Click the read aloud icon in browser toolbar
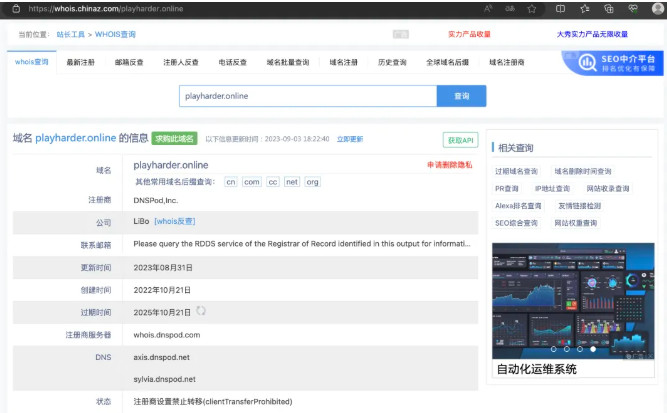Screen dimensions: 667x413 coord(488,8)
